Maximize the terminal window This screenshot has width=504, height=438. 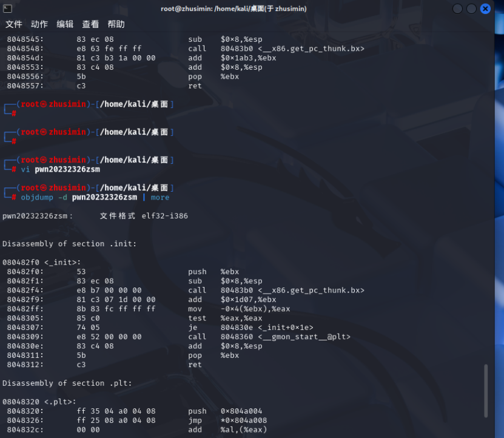click(471, 8)
